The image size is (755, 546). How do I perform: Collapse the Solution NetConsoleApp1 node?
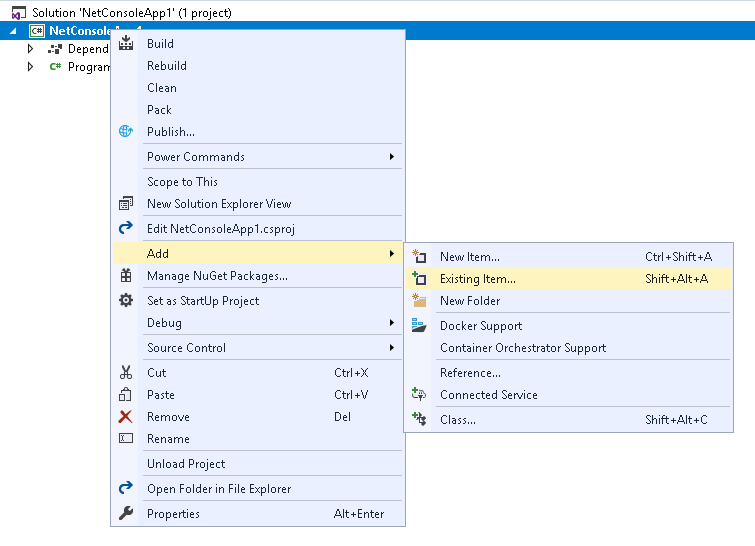pyautogui.click(x=13, y=31)
